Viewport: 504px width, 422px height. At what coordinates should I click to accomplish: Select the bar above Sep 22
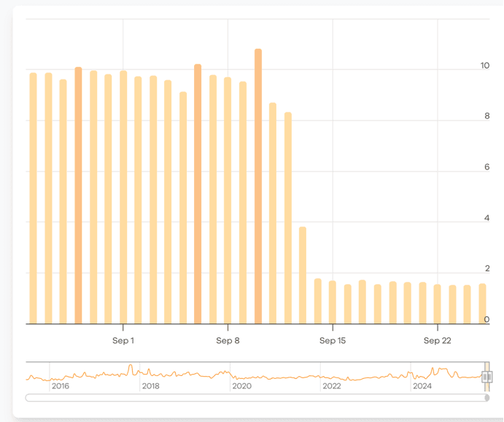click(437, 304)
